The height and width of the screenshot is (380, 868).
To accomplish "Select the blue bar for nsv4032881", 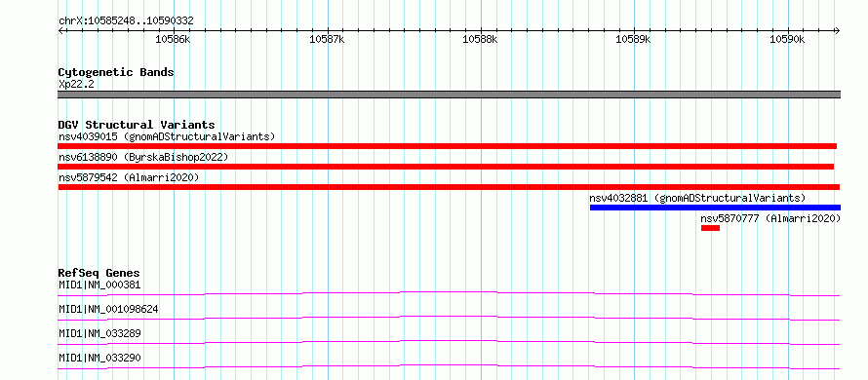I will [715, 208].
